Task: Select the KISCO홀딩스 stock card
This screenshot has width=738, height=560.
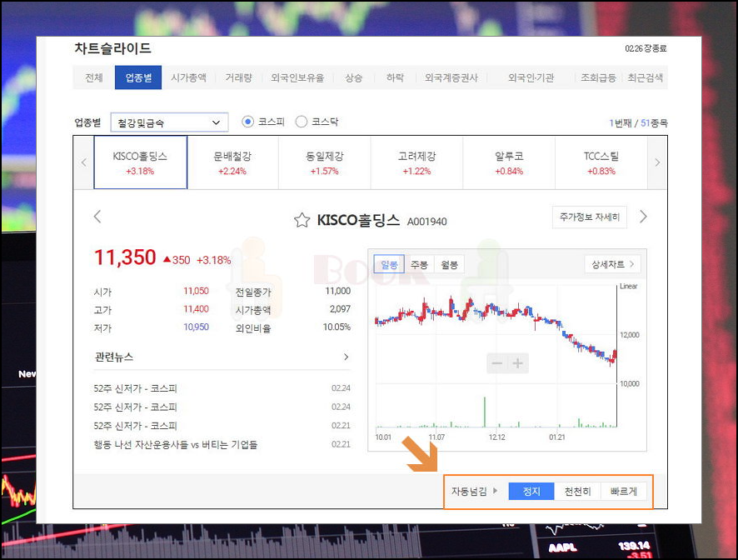Action: point(140,162)
